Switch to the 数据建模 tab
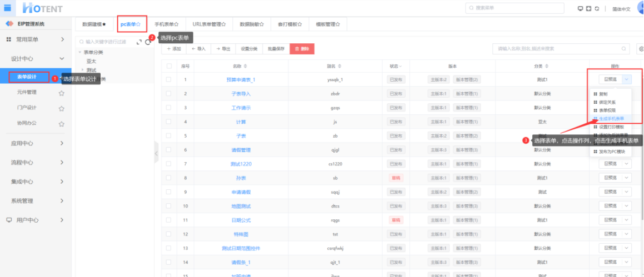644x277 pixels. 94,24
